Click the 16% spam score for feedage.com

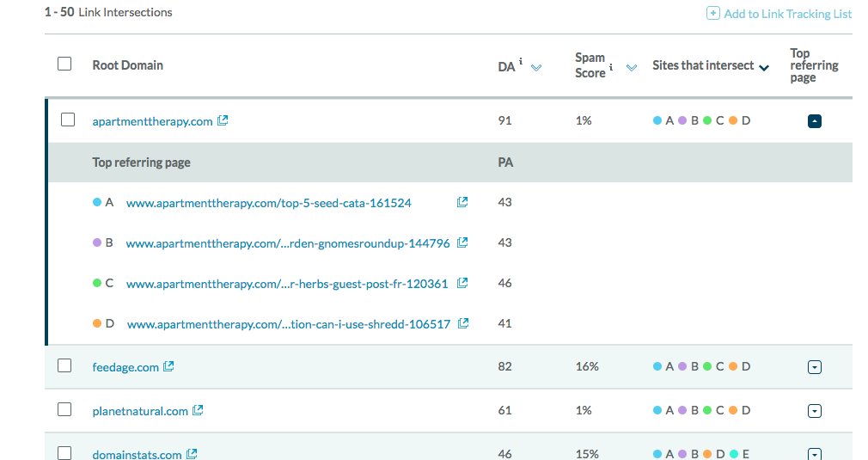587,366
